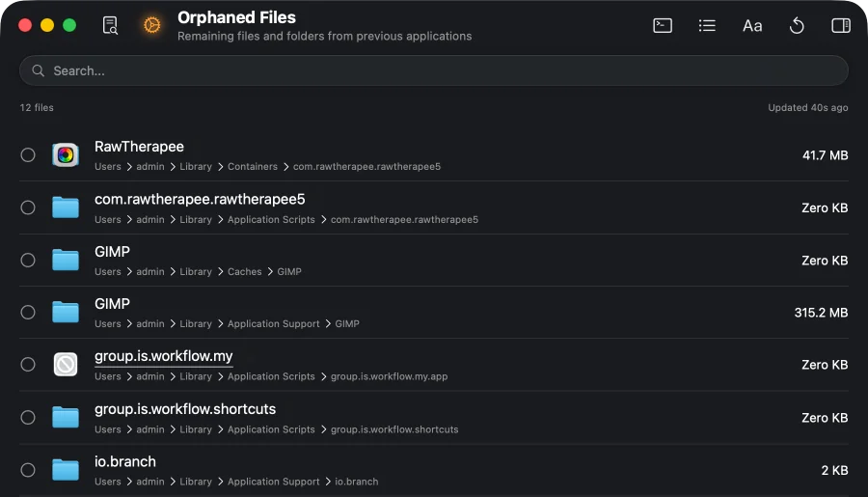Viewport: 868px width, 497px height.
Task: Click the group.is.workflow.shortcuts title
Action: [x=185, y=409]
